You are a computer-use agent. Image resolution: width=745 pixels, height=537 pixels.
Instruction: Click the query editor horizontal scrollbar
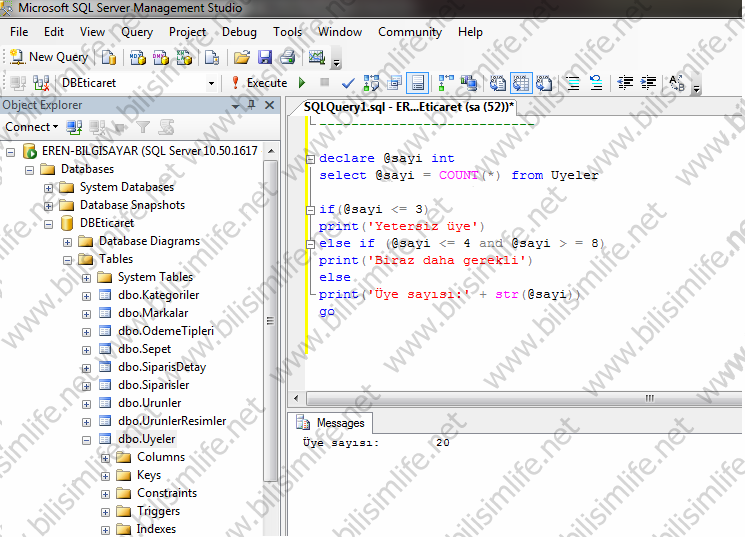(x=523, y=398)
